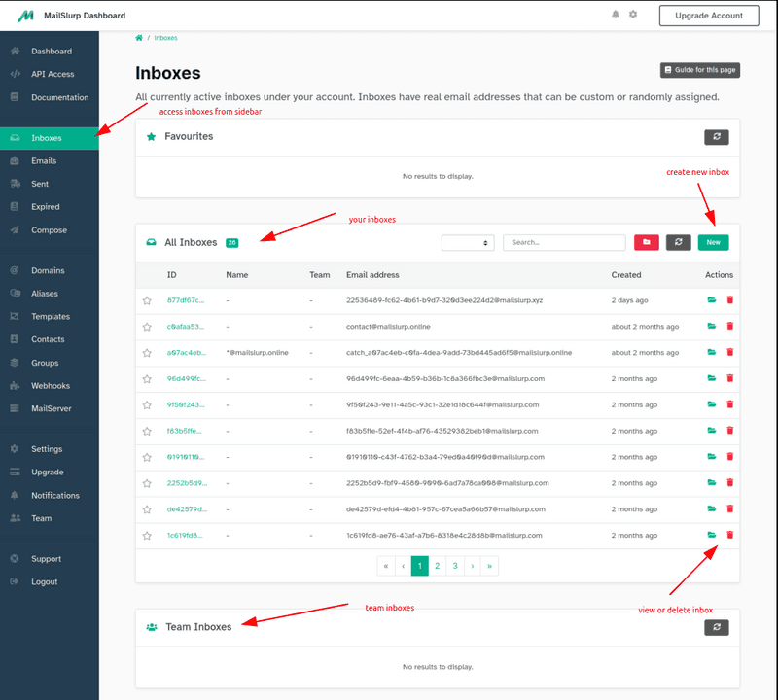The height and width of the screenshot is (700, 778).
Task: Toggle the star on the last inbox row
Action: point(147,535)
